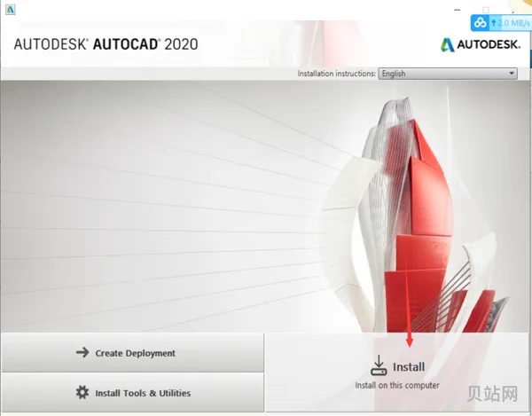The width and height of the screenshot is (532, 416).
Task: Click the Install on this computer button
Action: (x=397, y=373)
